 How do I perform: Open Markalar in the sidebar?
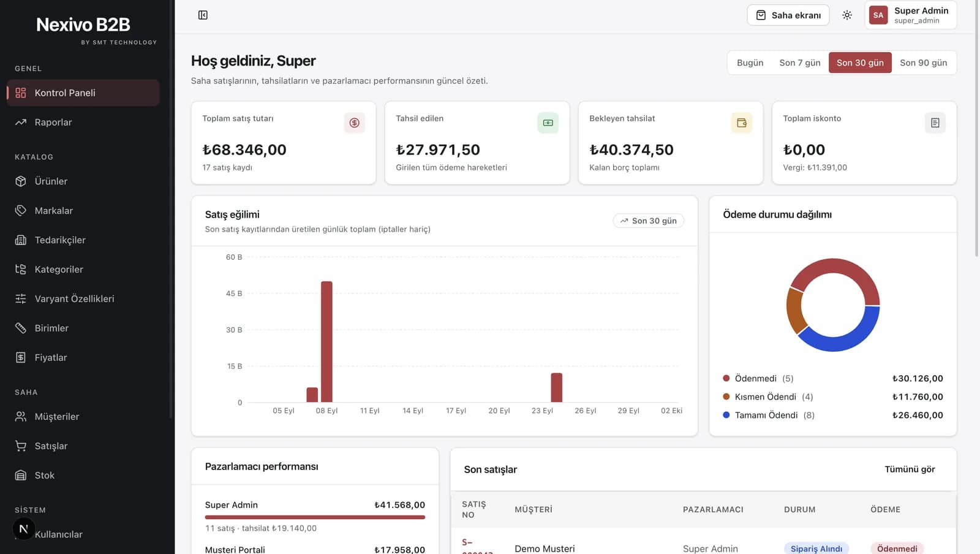(x=83, y=210)
